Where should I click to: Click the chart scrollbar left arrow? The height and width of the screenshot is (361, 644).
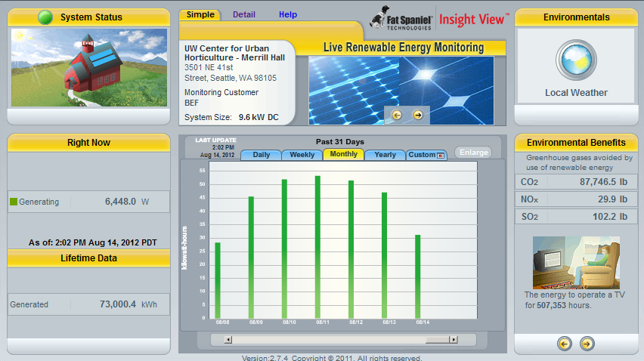[x=228, y=340]
